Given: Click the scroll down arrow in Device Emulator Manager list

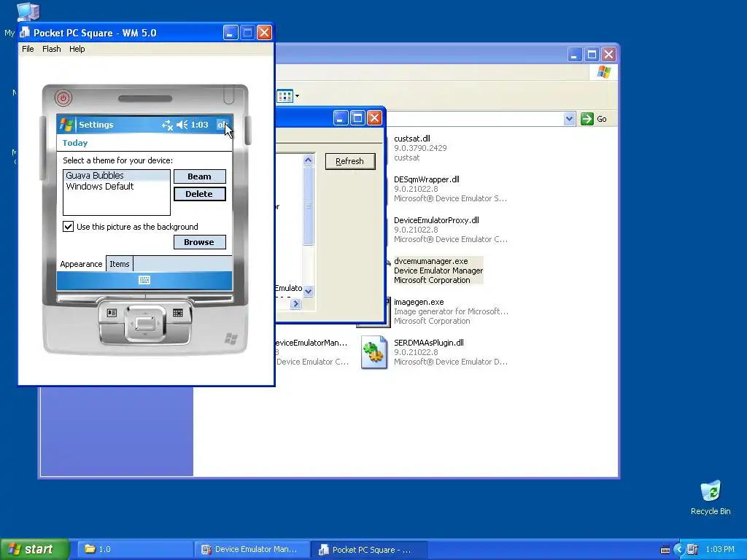Looking at the screenshot, I should (309, 291).
